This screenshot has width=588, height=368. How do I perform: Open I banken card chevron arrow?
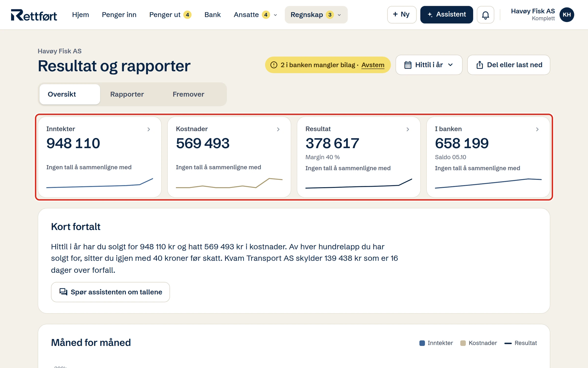point(537,129)
